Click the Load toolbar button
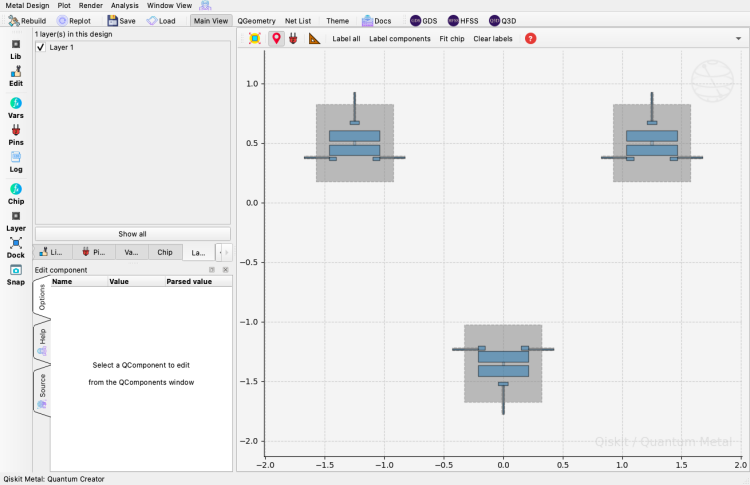 click(x=161, y=21)
